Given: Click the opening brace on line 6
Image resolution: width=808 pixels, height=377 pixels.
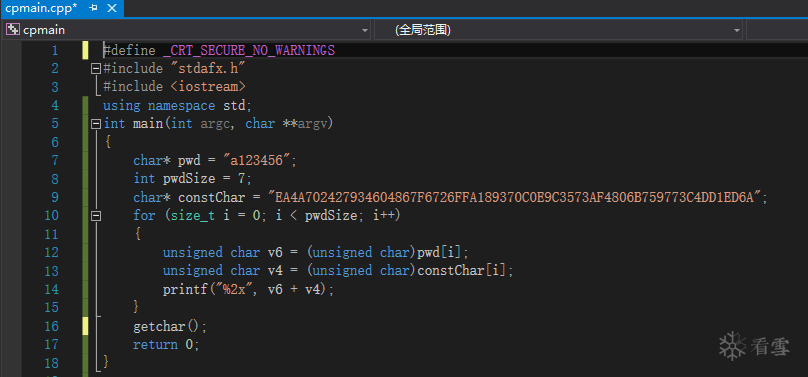Looking at the screenshot, I should [x=107, y=142].
